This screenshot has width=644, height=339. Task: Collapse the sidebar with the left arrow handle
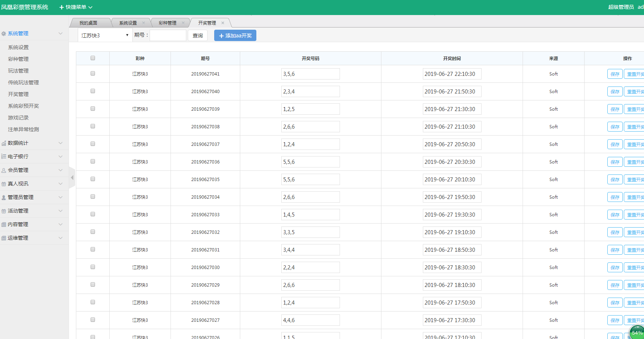pyautogui.click(x=72, y=178)
